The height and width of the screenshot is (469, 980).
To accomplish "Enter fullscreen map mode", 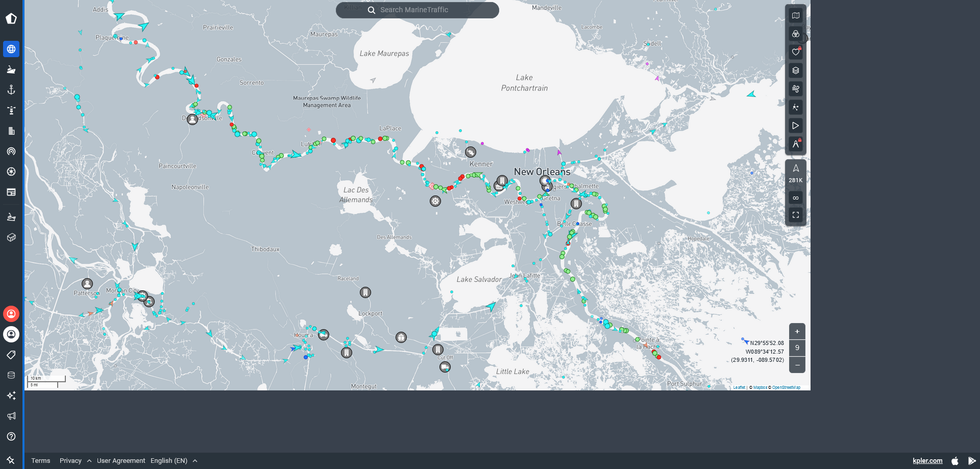I will 796,215.
